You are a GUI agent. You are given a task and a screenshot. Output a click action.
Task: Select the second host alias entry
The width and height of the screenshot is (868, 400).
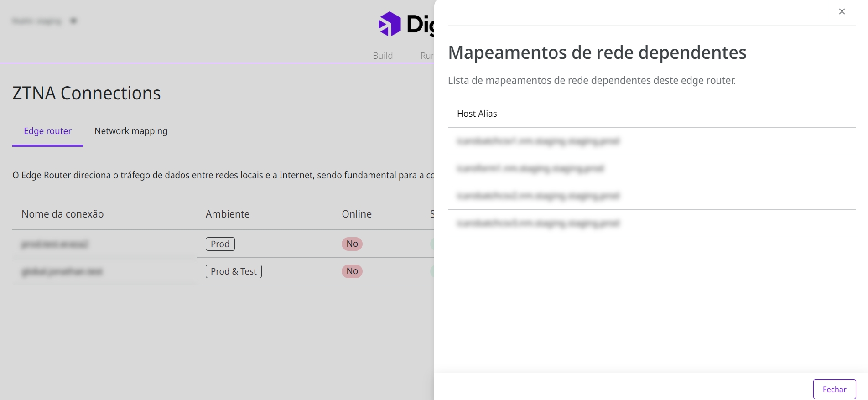click(x=530, y=169)
